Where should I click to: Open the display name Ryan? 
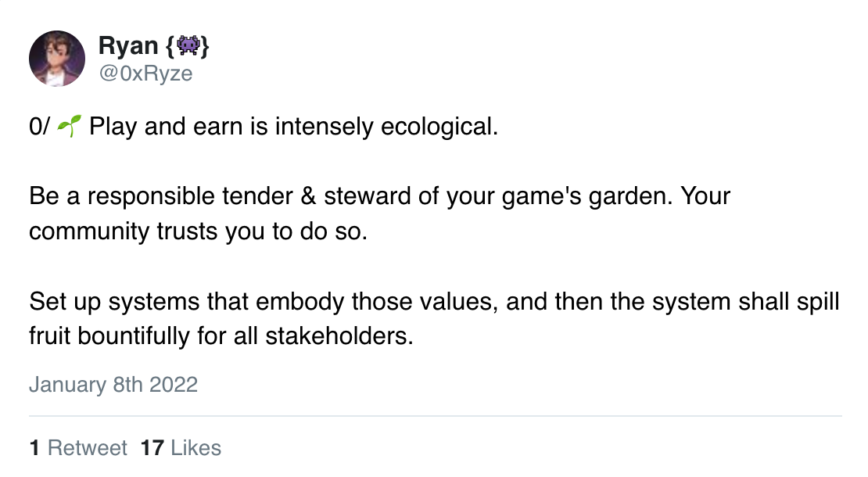[x=128, y=45]
